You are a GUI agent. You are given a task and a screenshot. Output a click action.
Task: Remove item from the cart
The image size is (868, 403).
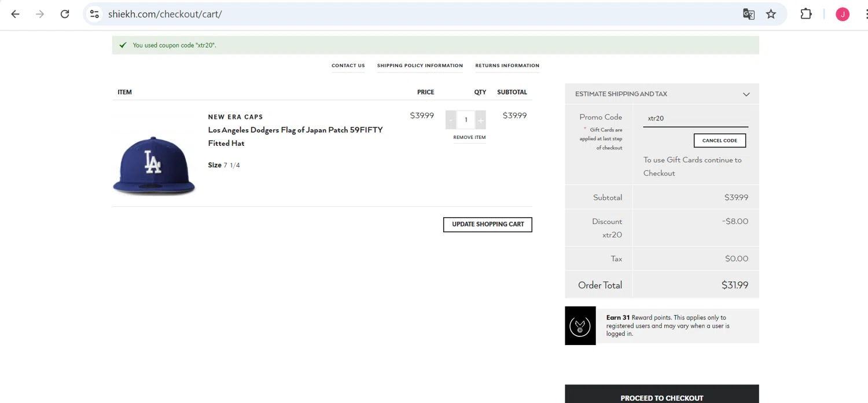click(x=469, y=138)
